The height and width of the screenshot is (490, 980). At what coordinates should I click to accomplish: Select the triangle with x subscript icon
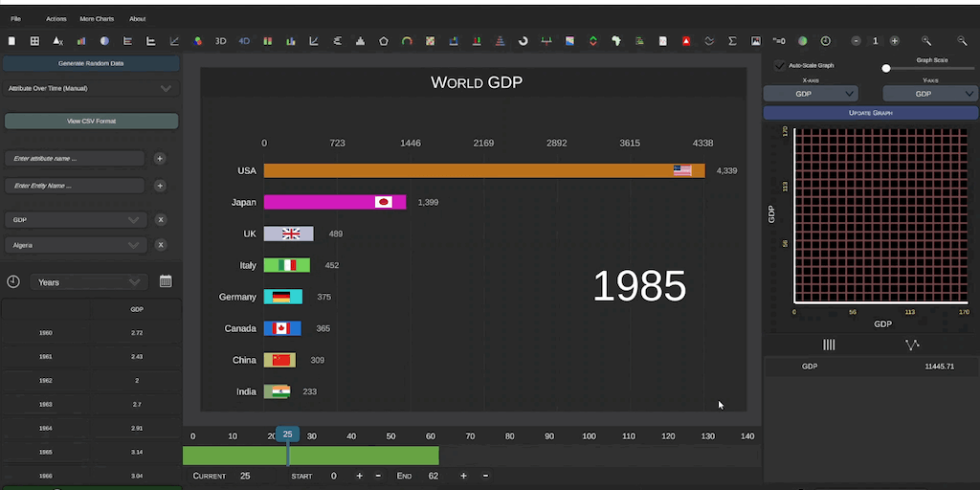(x=58, y=41)
